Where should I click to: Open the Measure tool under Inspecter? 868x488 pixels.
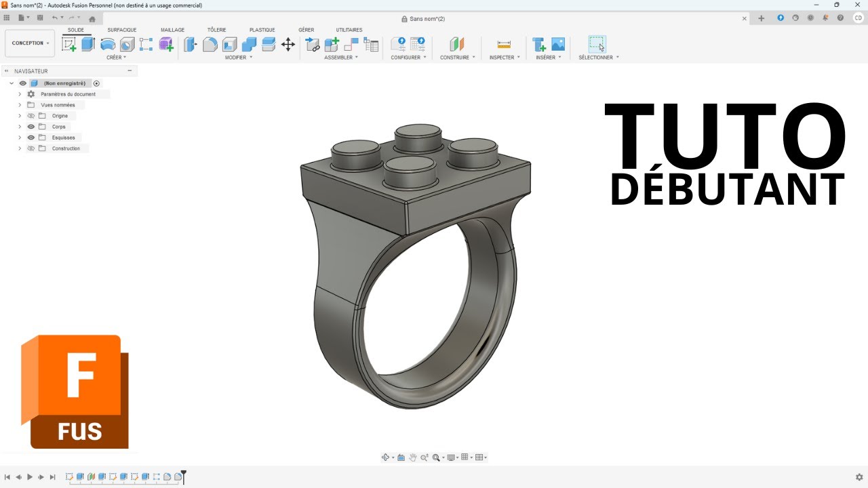[504, 45]
